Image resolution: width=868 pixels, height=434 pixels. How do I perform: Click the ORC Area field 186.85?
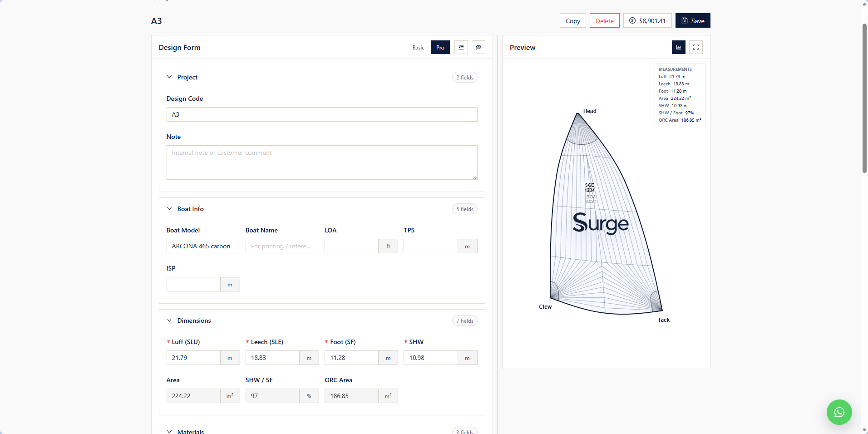point(351,396)
